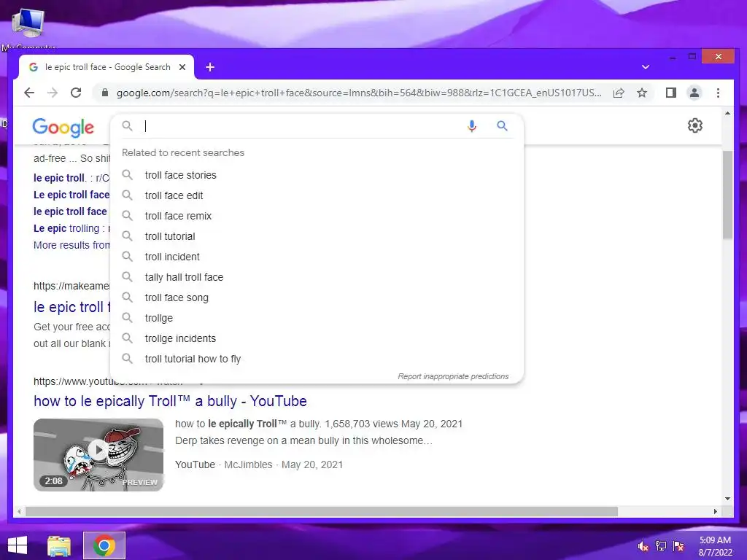Click 'Report inappropriate predictions' link
Screen dimensions: 747x560
[x=453, y=376]
